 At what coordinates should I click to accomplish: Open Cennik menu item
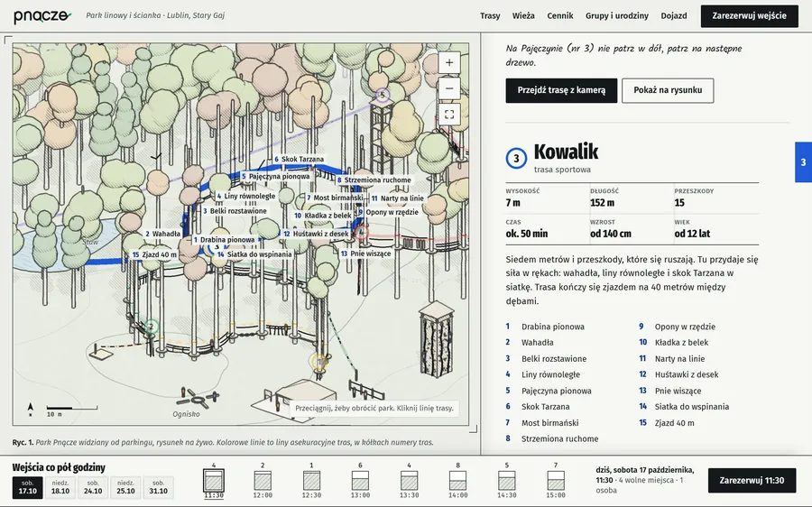click(x=560, y=16)
